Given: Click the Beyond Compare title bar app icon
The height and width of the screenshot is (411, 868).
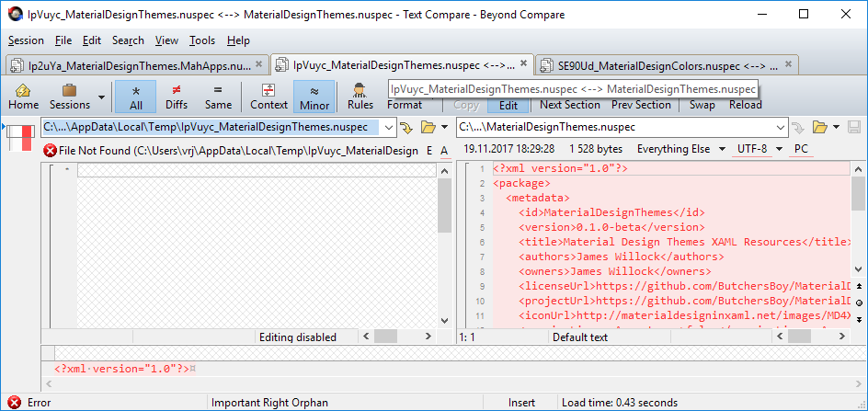Looking at the screenshot, I should 15,15.
